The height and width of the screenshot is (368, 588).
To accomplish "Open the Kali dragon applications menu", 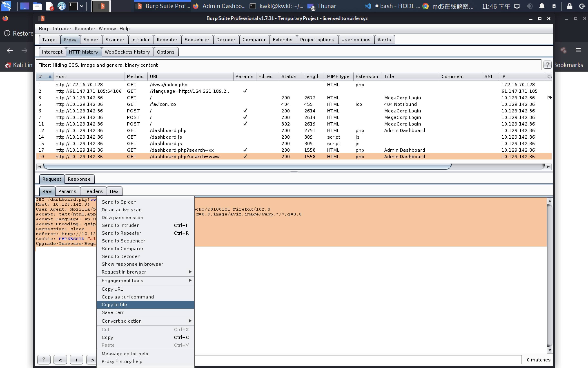I will pyautogui.click(x=6, y=6).
